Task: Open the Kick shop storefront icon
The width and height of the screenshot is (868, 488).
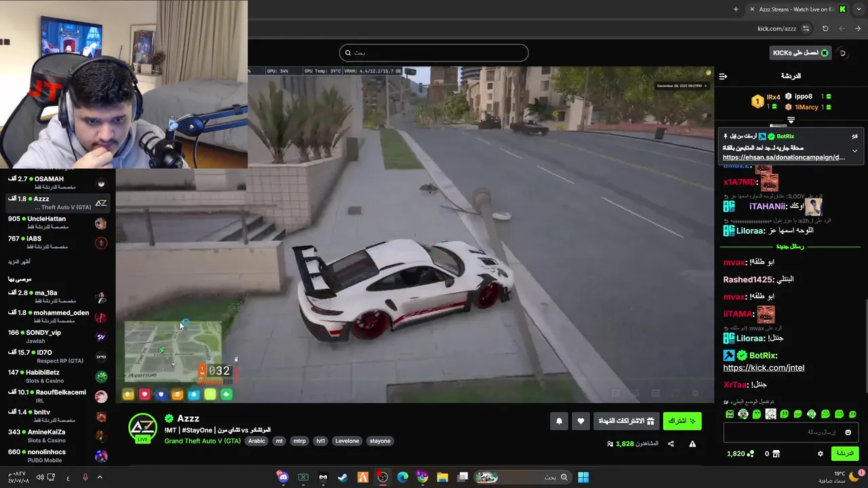Action: (x=776, y=453)
